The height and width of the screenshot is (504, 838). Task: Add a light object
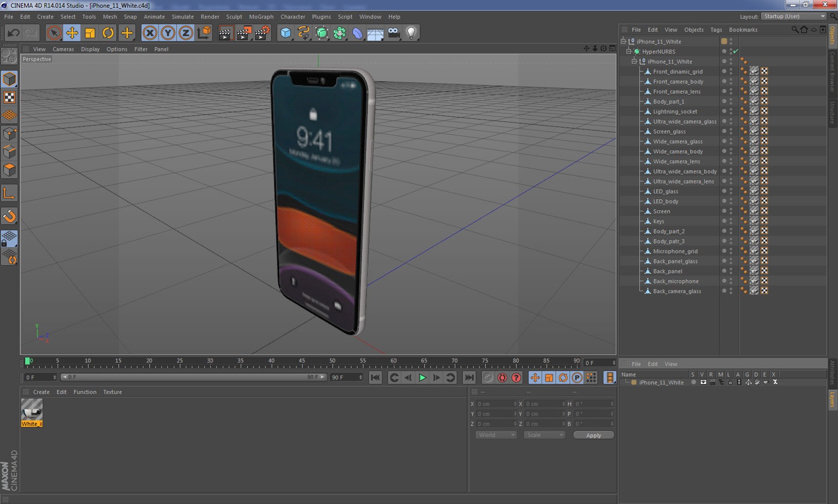click(x=411, y=33)
